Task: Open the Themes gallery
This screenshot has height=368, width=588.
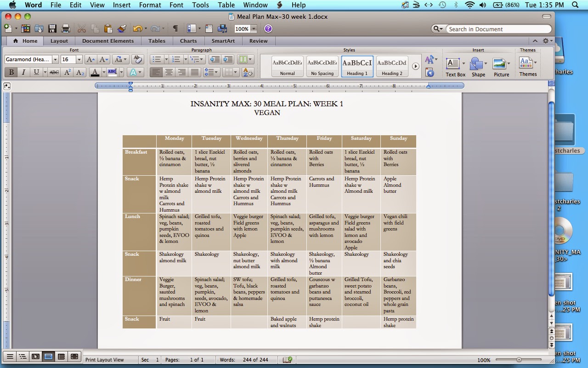Action: 528,67
